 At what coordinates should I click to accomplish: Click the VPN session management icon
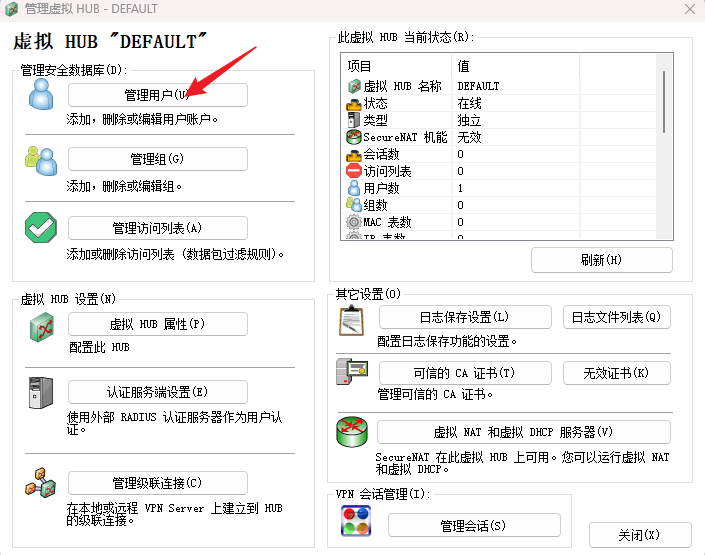357,523
